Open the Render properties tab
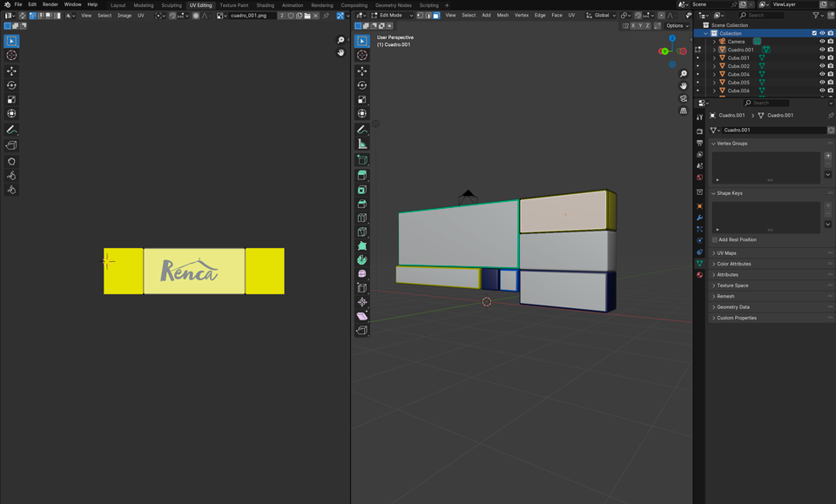Screen dimensions: 836x504 coord(699,131)
